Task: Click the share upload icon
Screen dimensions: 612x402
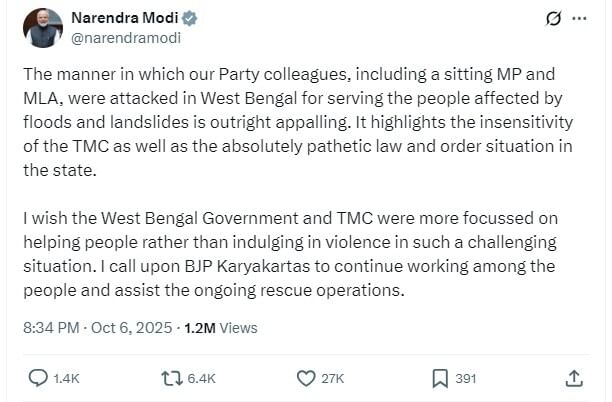Action: (x=574, y=378)
